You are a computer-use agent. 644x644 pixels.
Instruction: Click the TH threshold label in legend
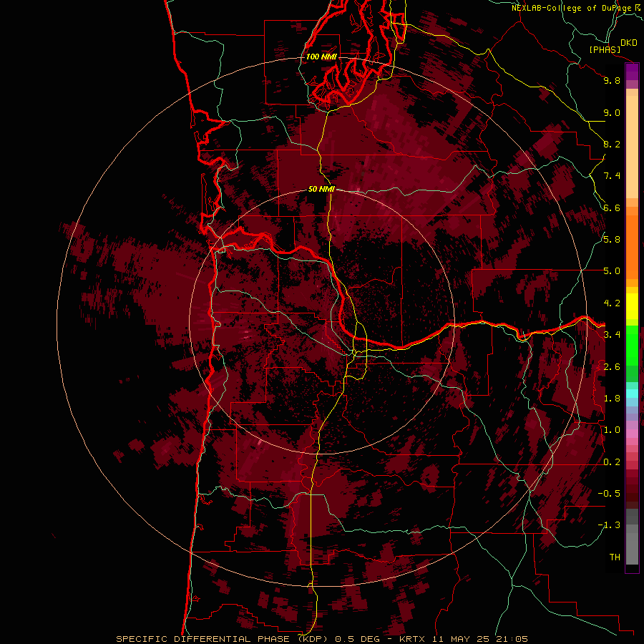tap(615, 557)
